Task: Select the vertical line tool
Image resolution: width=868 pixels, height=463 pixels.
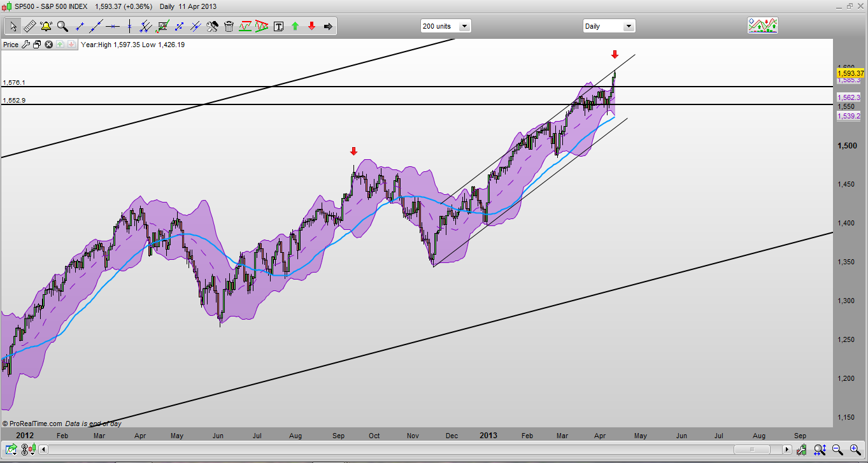Action: [x=129, y=26]
